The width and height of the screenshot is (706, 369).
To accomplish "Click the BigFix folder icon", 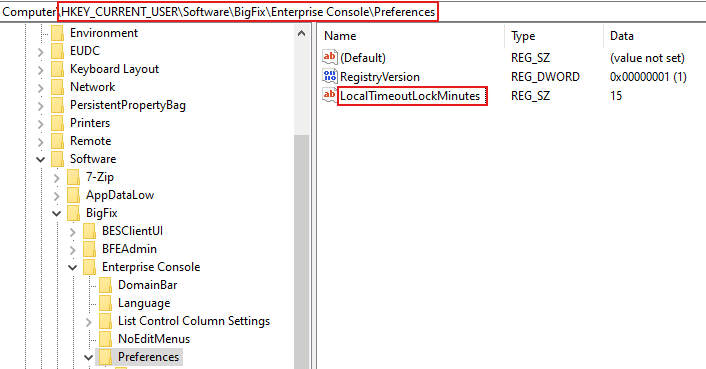I will (73, 213).
